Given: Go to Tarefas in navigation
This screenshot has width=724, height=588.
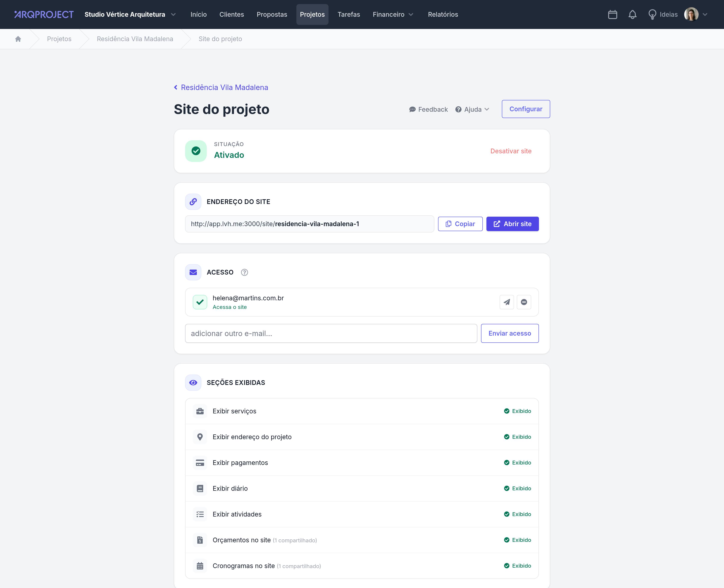Looking at the screenshot, I should tap(349, 14).
